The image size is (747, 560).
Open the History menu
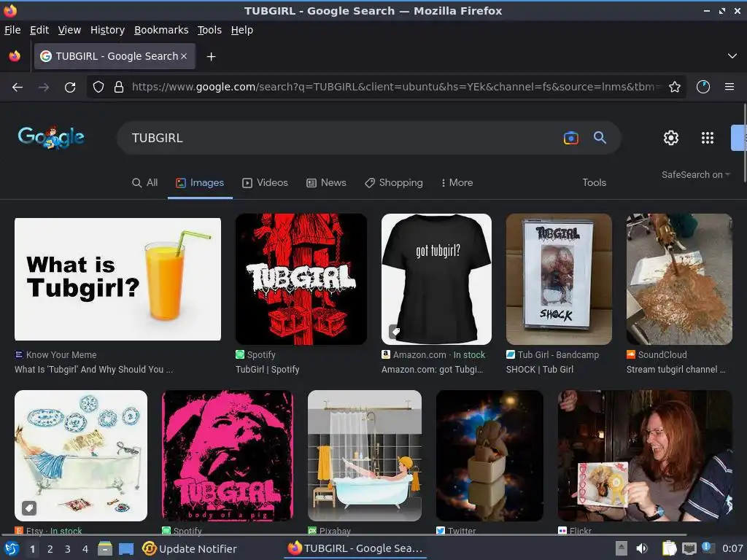pyautogui.click(x=108, y=30)
